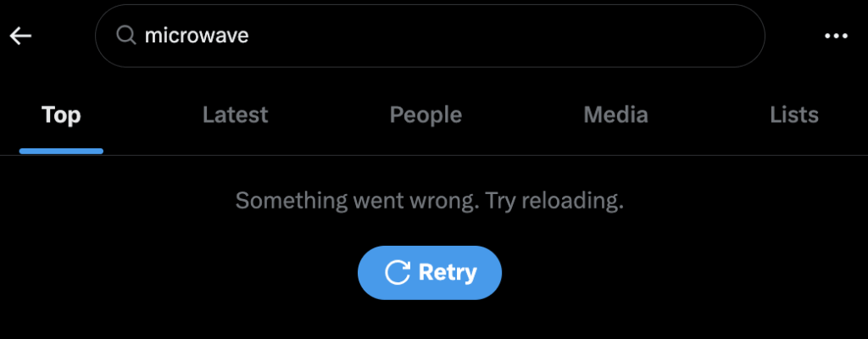The image size is (868, 339).
Task: Click the divider line below the tabs
Action: [x=434, y=155]
